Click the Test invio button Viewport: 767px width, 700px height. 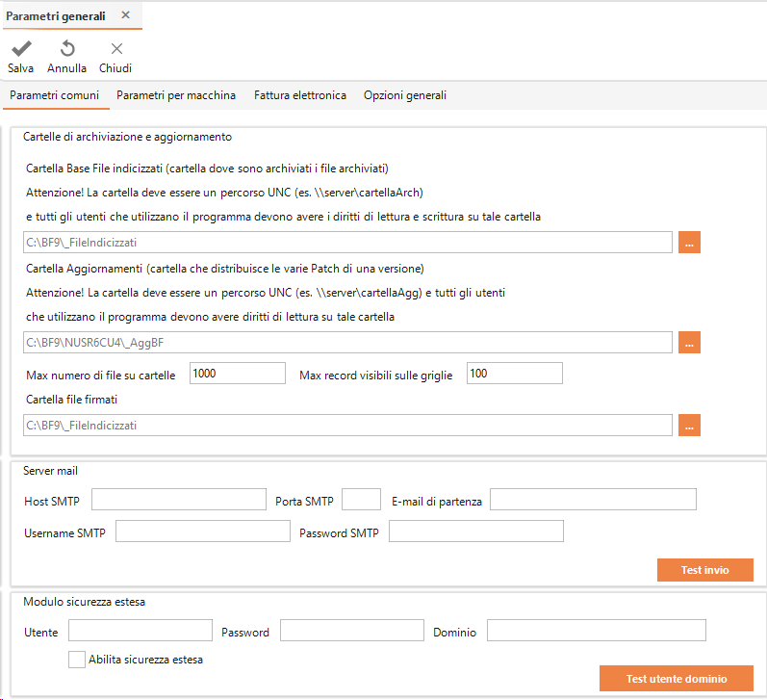point(704,570)
